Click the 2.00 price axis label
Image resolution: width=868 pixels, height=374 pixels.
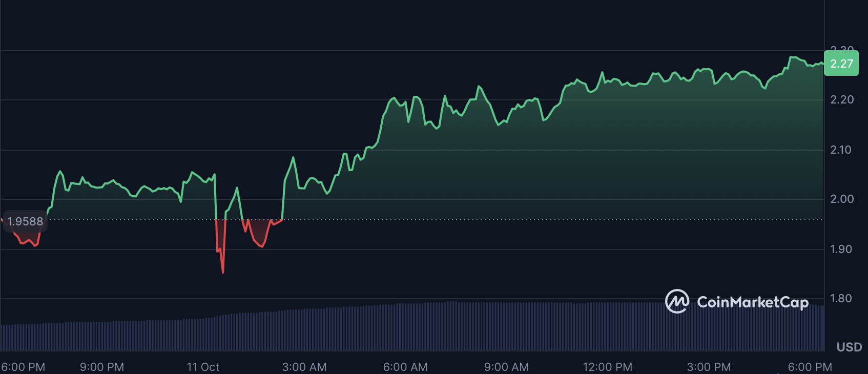841,199
